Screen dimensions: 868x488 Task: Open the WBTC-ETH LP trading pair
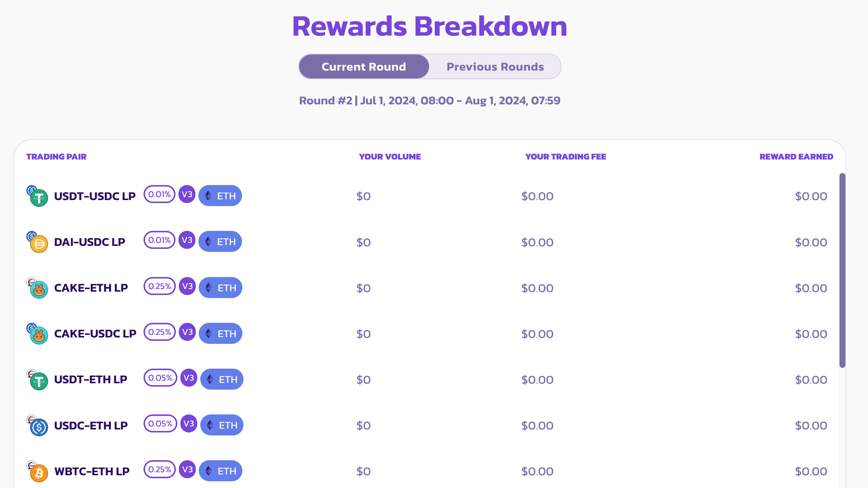[92, 471]
